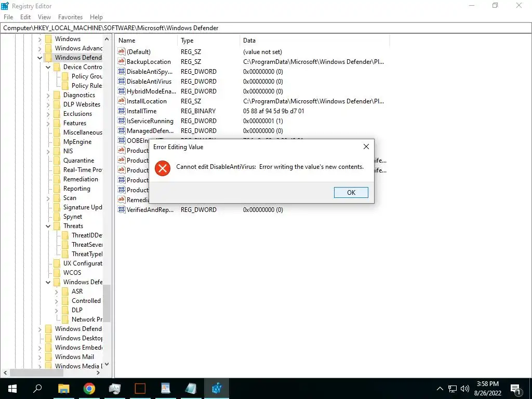The width and height of the screenshot is (532, 399).
Task: Open the notification center icon
Action: click(516, 389)
